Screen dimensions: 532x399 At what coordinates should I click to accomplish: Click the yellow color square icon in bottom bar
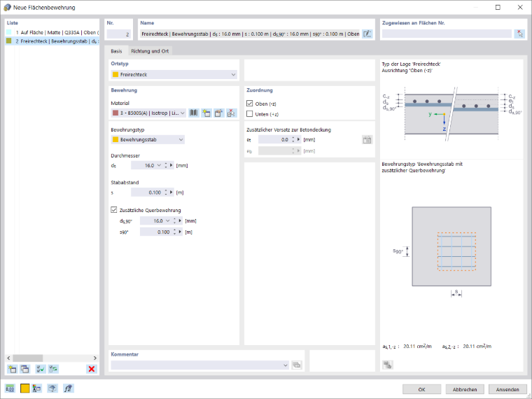24,388
